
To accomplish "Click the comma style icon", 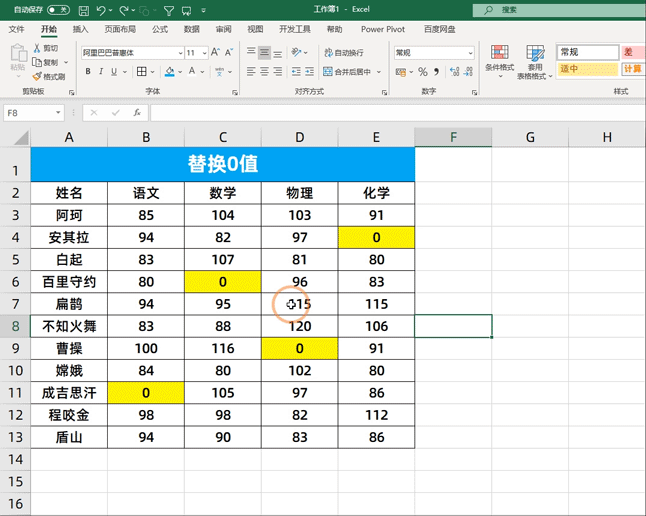I will click(436, 72).
